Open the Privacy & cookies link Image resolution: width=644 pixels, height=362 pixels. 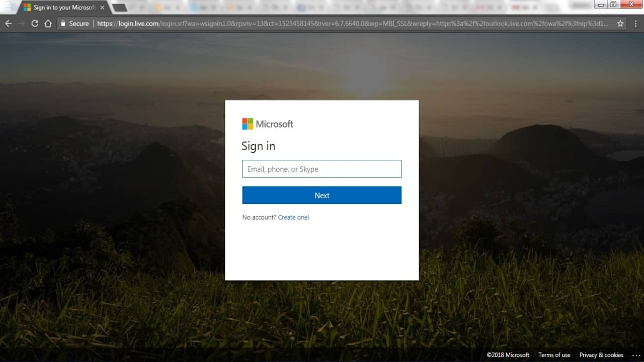click(601, 355)
